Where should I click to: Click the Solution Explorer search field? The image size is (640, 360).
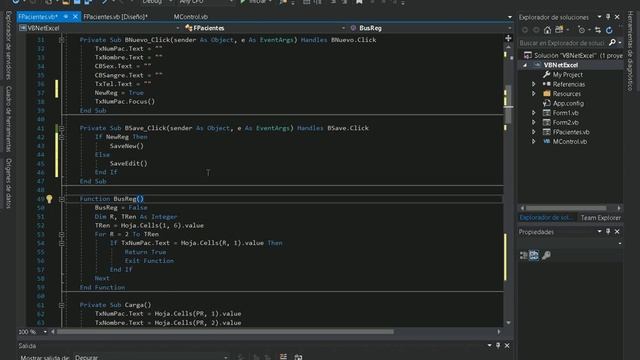tap(562, 43)
